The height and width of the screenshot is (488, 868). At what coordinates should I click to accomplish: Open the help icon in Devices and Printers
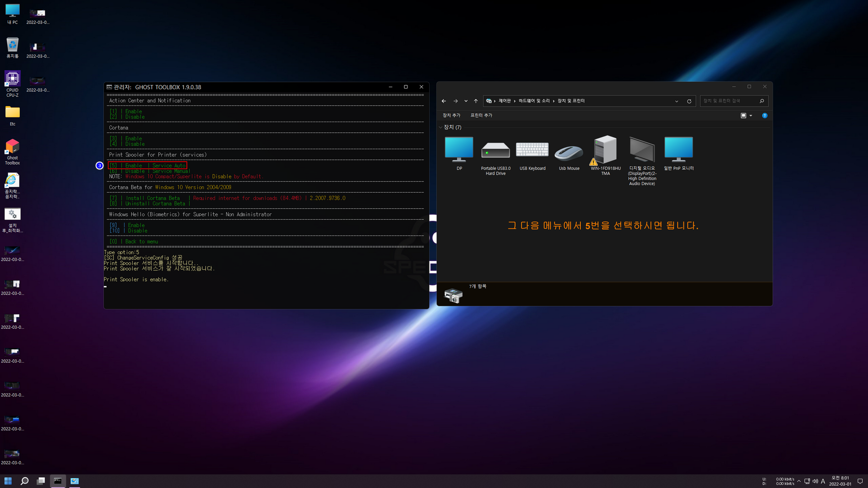(765, 116)
